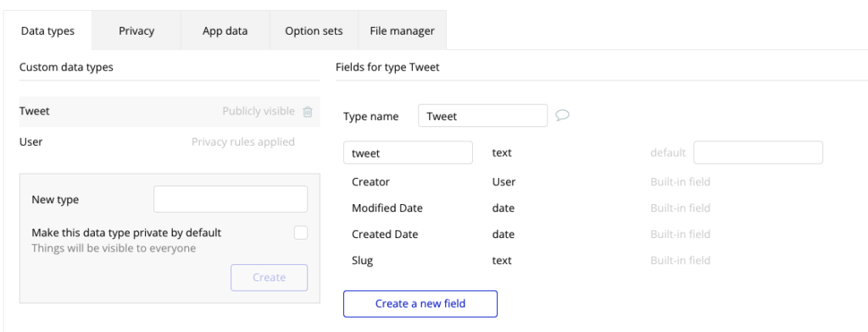Click the Creator field name
868x332 pixels.
[371, 182]
